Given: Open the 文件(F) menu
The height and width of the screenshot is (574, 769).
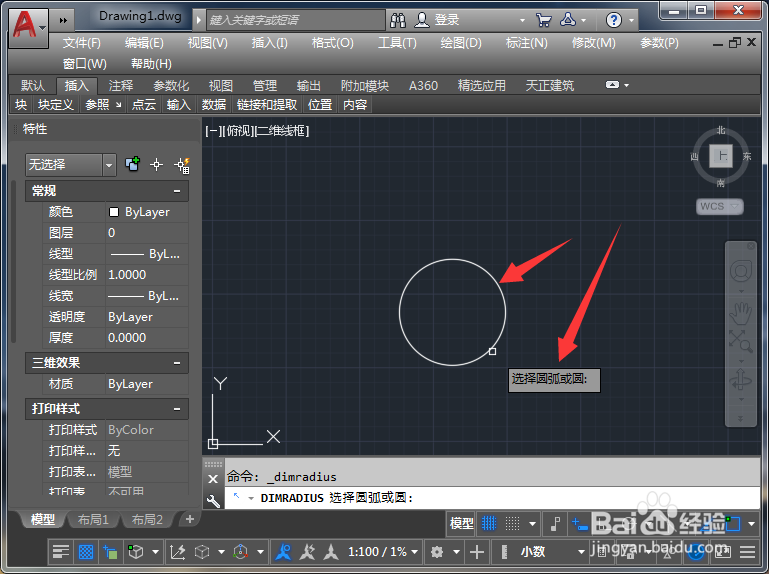Looking at the screenshot, I should [x=81, y=43].
